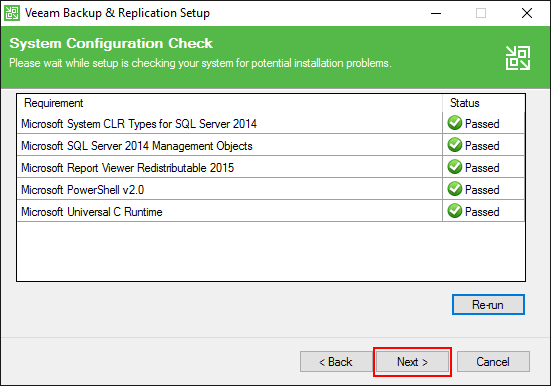Click the check icon beside Report Viewer status
Image resolution: width=551 pixels, height=386 pixels.
click(x=455, y=167)
